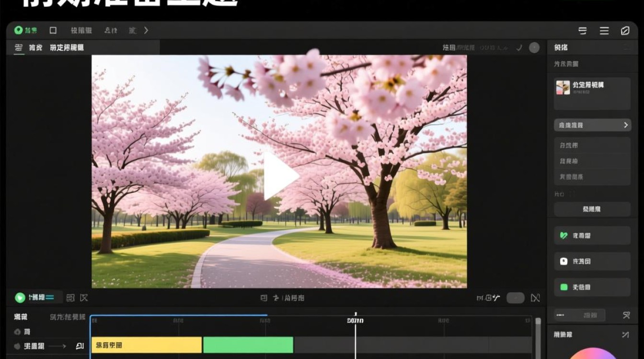The height and width of the screenshot is (359, 644).
Task: Click the square outline icon in the top bar
Action: coord(53,30)
